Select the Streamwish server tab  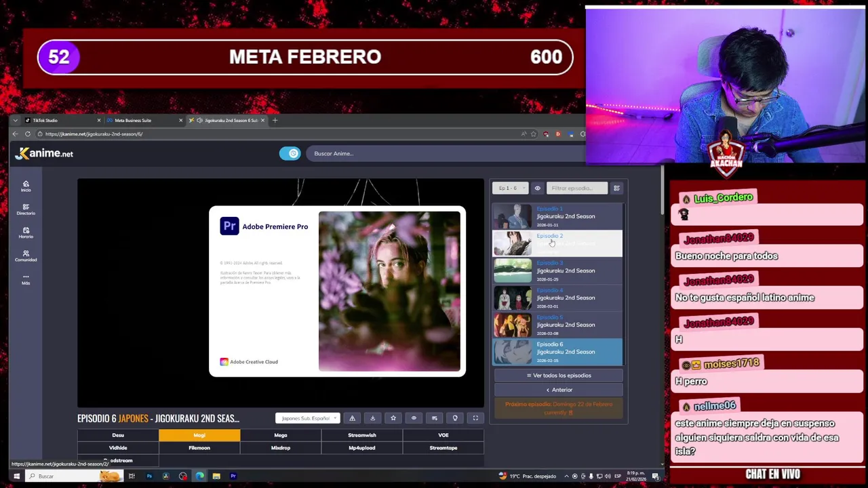tap(362, 435)
